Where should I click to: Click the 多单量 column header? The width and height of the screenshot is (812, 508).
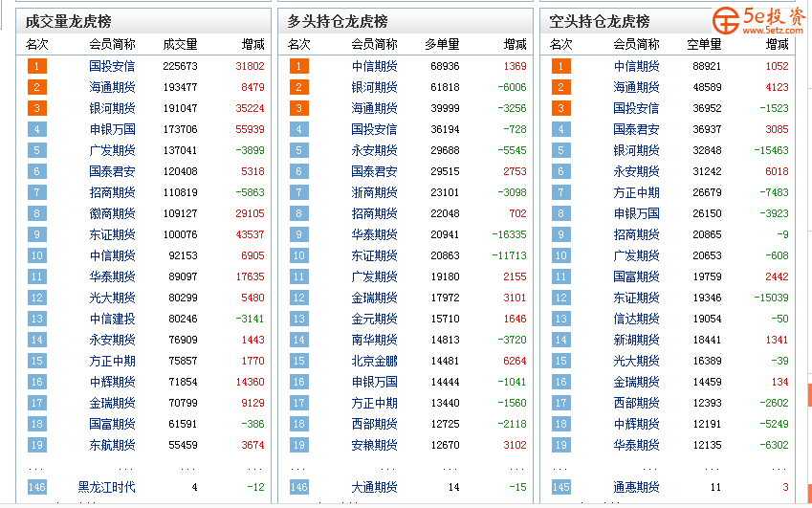(x=442, y=45)
